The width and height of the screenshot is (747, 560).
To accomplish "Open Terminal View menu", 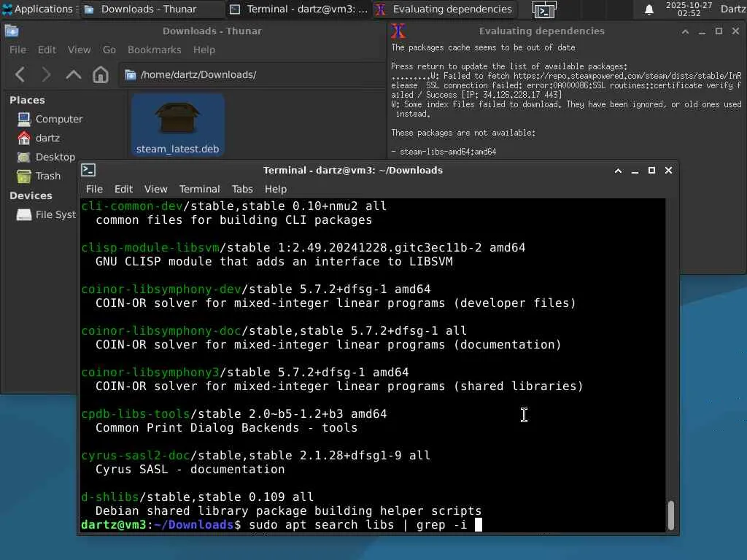I will [x=156, y=189].
